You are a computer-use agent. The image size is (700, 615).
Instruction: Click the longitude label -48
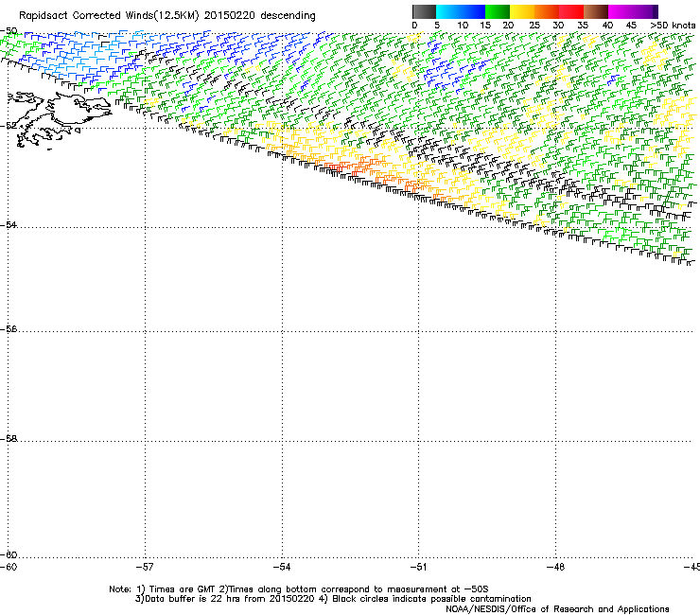tap(556, 567)
